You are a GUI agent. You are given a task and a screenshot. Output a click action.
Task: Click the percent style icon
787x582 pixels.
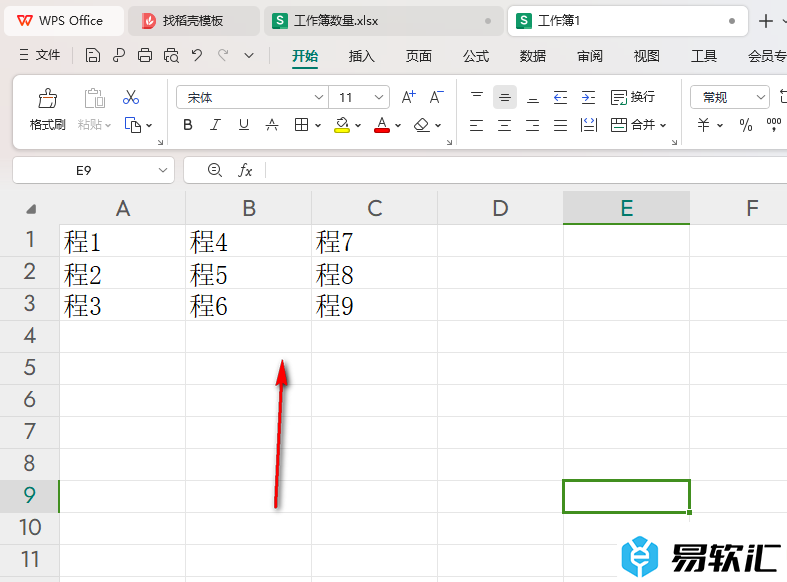(746, 125)
